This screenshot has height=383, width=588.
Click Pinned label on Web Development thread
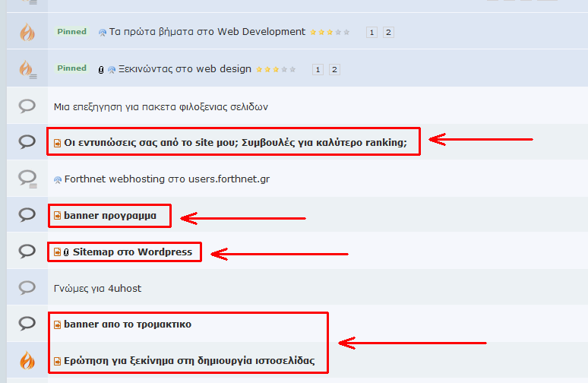71,31
